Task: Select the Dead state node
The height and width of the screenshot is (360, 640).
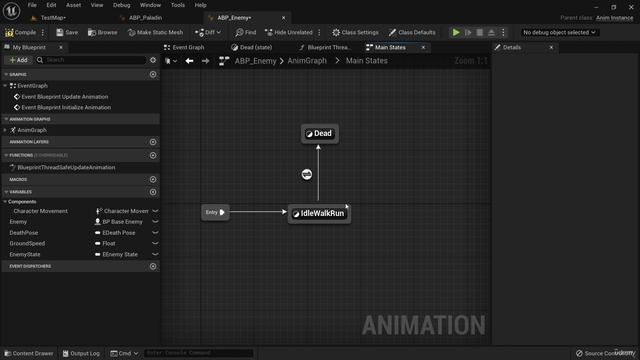Action: (x=320, y=133)
